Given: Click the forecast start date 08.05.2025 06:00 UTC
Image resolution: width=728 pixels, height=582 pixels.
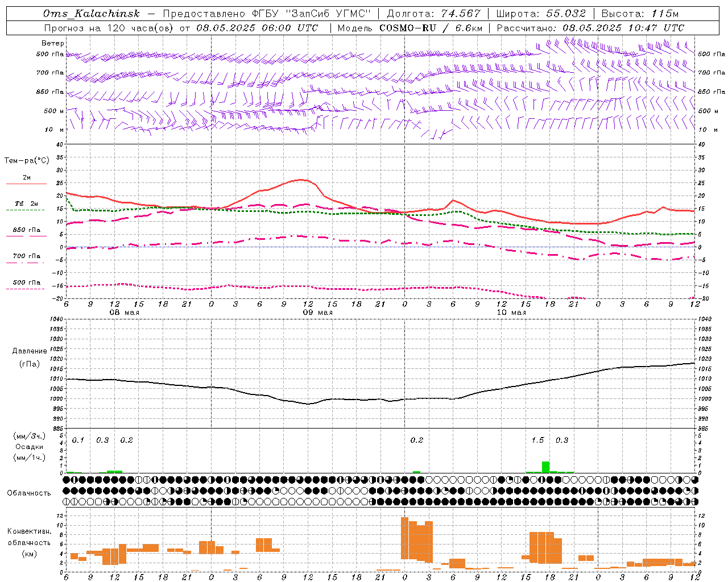Looking at the screenshot, I should click(x=257, y=28).
